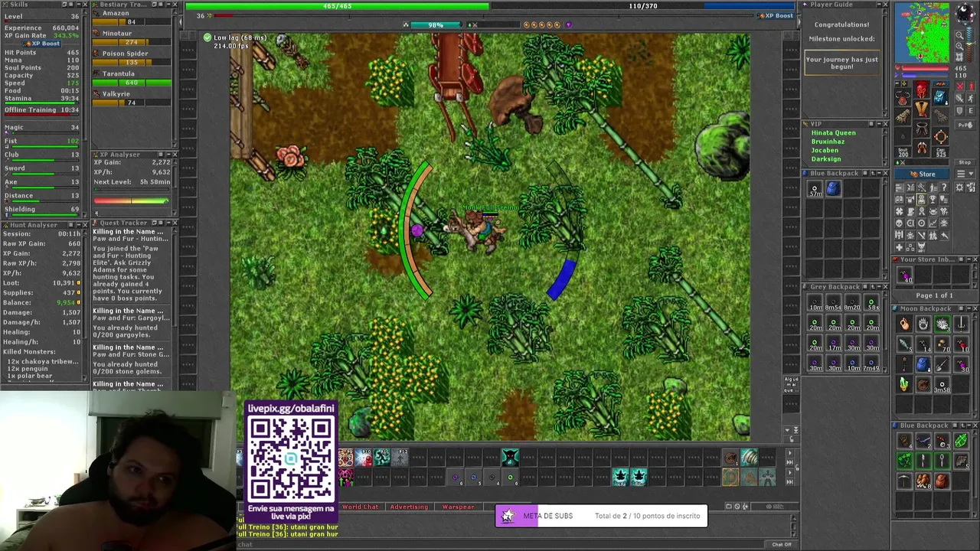This screenshot has width=980, height=551.
Task: Toggle the red figure secure mode button
Action: click(x=971, y=86)
